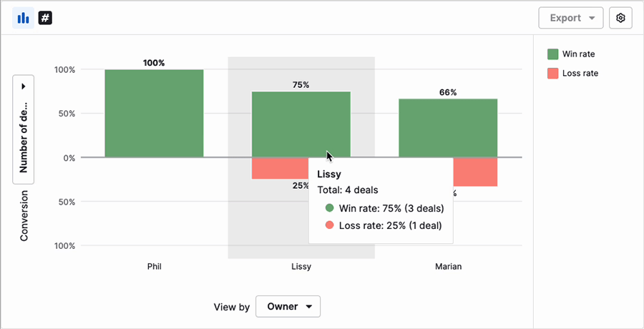
Task: Click the red Loss rate legend swatch
Action: pos(553,73)
